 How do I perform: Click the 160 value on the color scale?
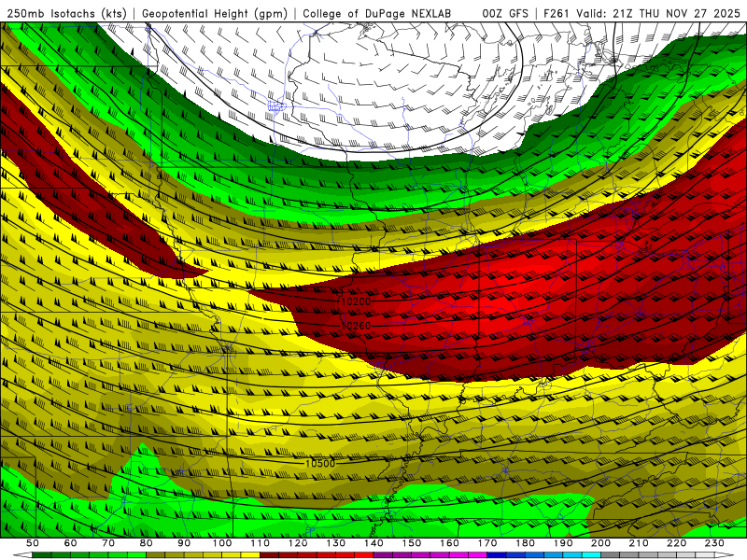click(x=449, y=543)
